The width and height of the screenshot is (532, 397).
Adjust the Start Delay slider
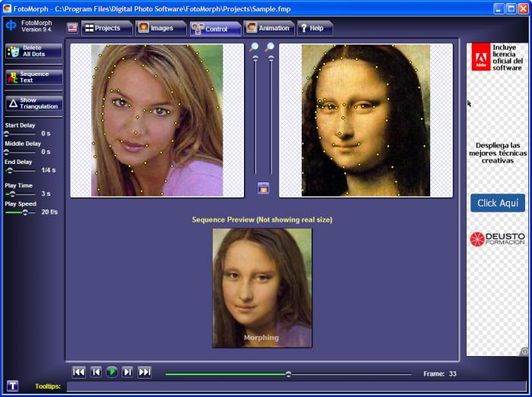click(21, 134)
